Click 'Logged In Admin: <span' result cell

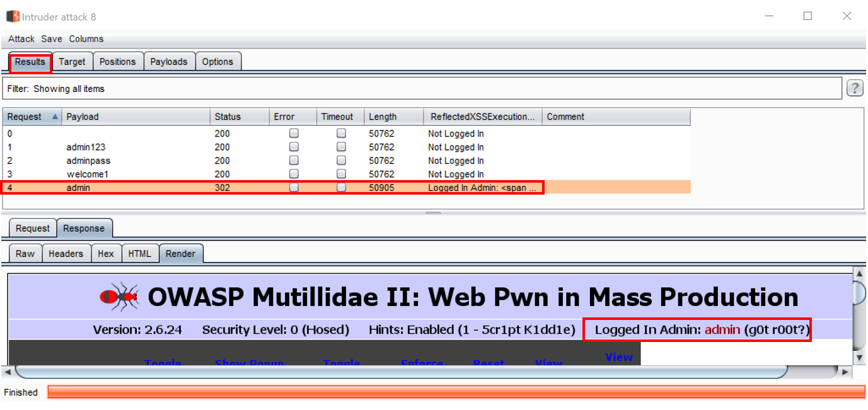(x=482, y=188)
